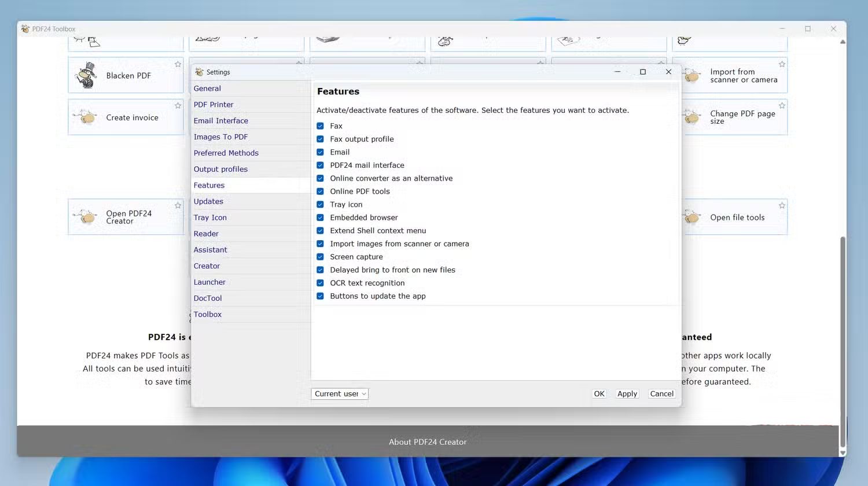868x486 pixels.
Task: Click the PDF24 Toolbox vertical scrollbar thumb
Action: (x=843, y=341)
